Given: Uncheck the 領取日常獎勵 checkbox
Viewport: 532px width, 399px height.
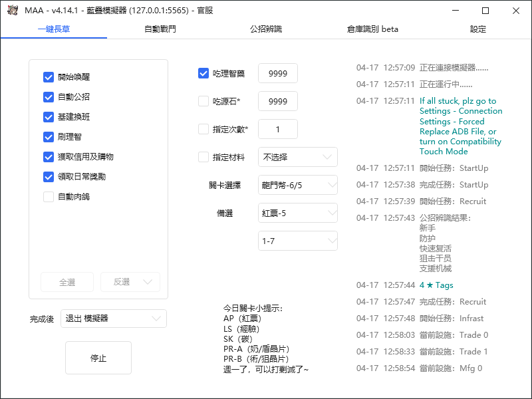Looking at the screenshot, I should (x=49, y=177).
